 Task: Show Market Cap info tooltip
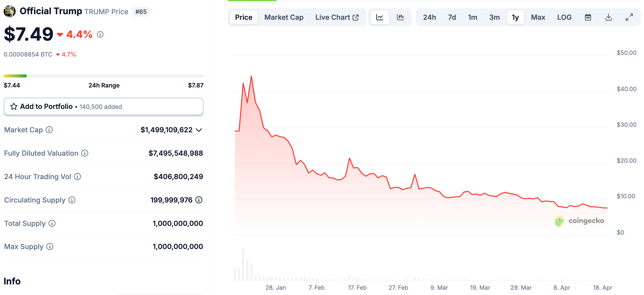tap(49, 130)
